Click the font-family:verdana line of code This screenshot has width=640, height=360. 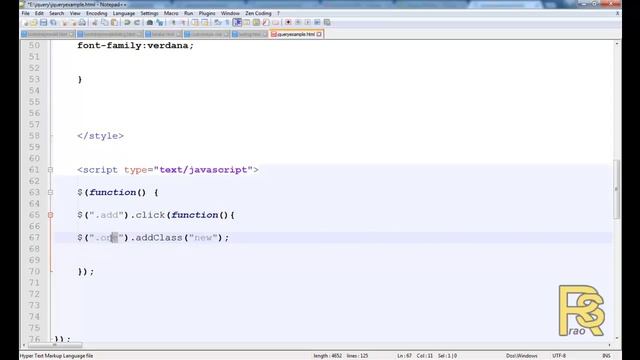[136, 45]
